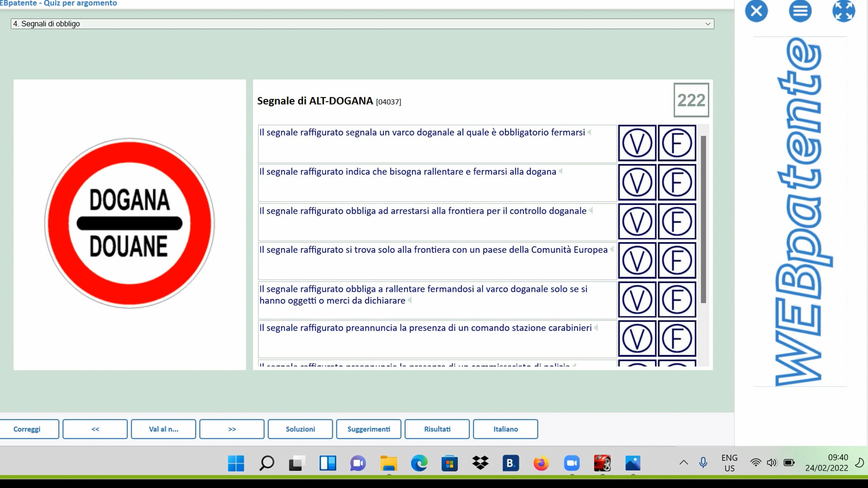Click the DOGANA DOUANE sign image
Image resolution: width=868 pixels, height=488 pixels.
tap(130, 223)
